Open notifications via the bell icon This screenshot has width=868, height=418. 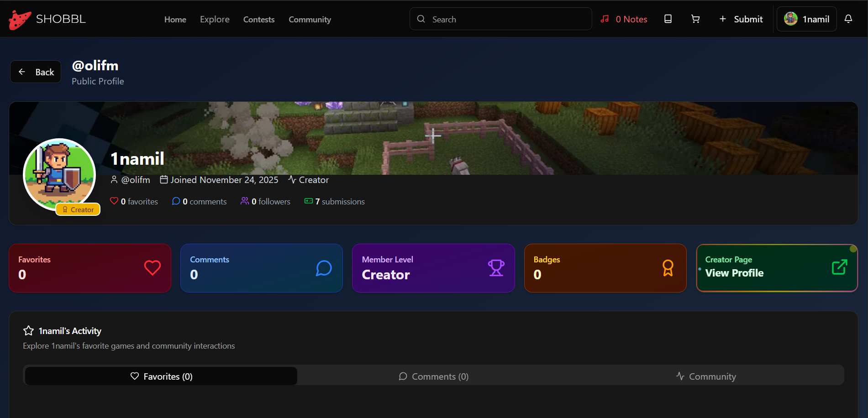click(848, 19)
